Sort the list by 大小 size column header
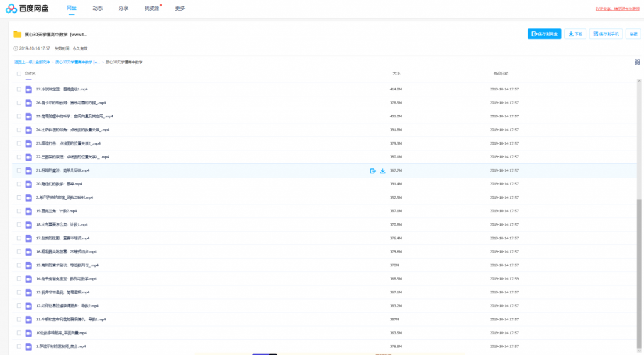The width and height of the screenshot is (644, 355). (x=396, y=74)
